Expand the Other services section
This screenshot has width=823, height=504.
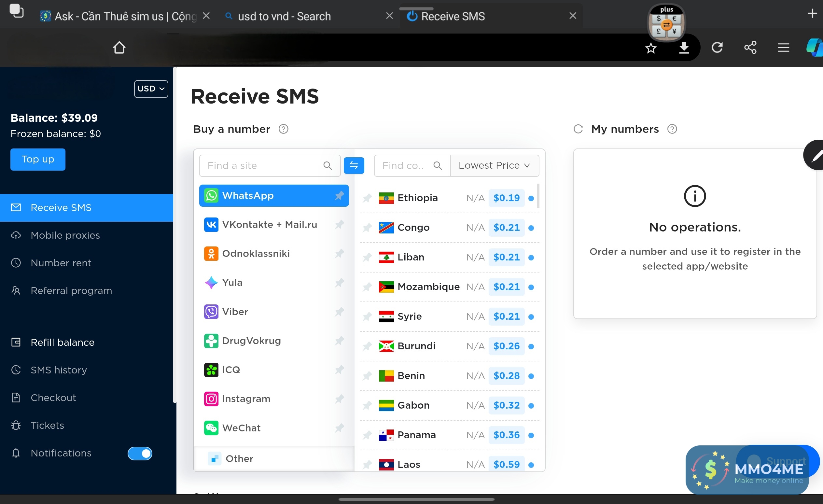click(x=239, y=458)
